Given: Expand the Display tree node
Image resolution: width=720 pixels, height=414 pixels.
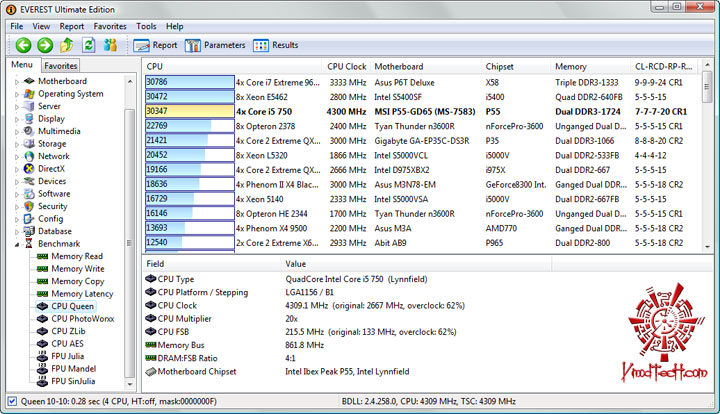Looking at the screenshot, I should pyautogui.click(x=17, y=119).
